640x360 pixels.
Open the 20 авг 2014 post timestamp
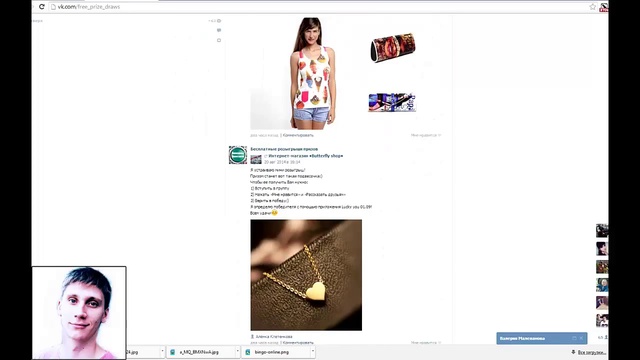pos(282,162)
